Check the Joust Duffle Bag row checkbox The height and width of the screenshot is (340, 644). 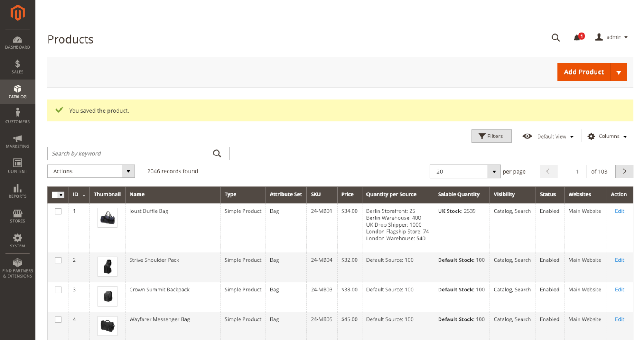point(58,211)
